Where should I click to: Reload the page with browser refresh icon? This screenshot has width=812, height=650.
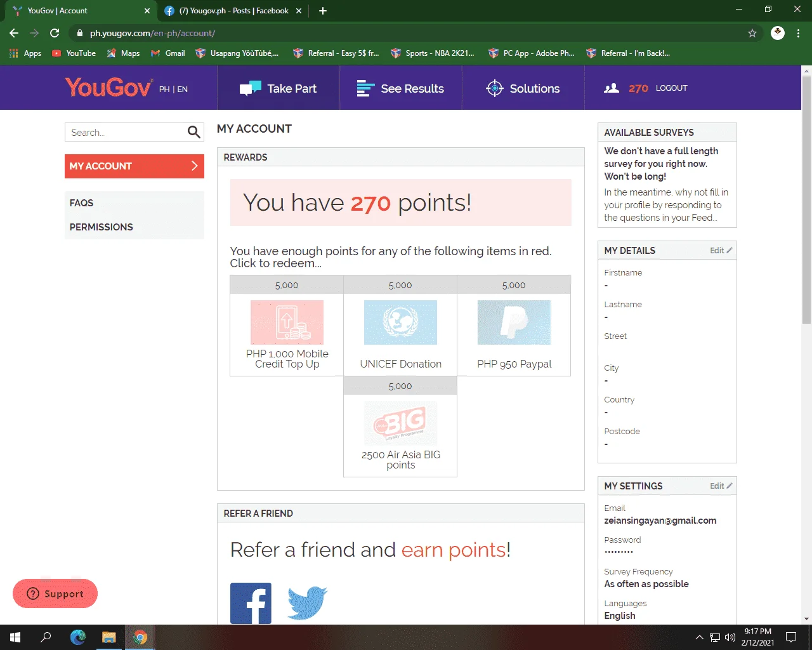(55, 33)
